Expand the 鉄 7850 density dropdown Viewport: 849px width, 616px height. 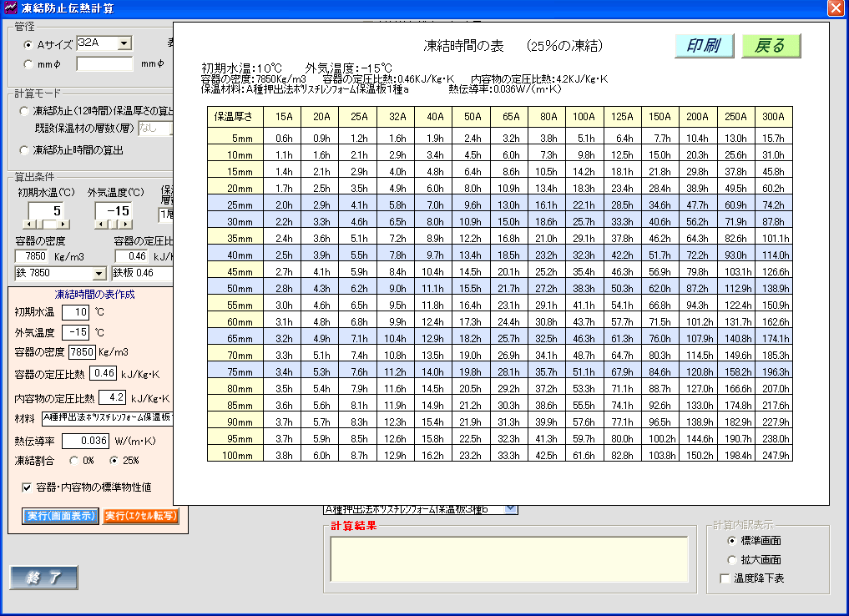tap(99, 273)
